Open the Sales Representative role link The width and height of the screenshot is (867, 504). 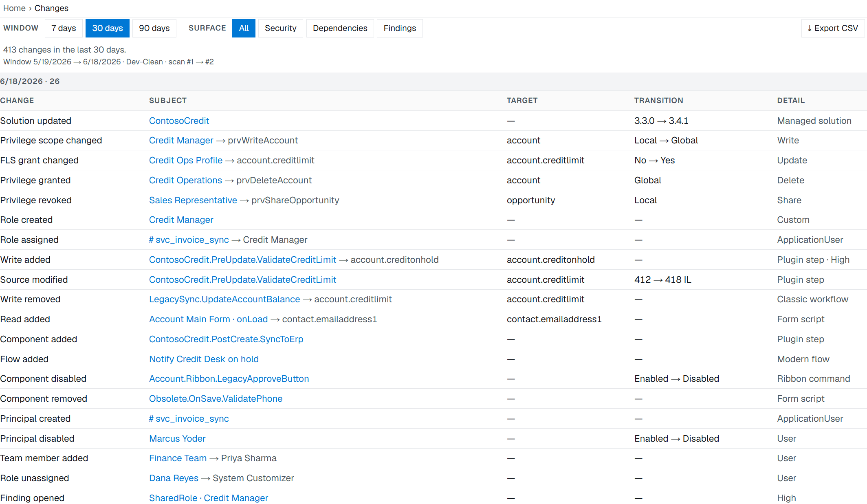click(x=193, y=200)
